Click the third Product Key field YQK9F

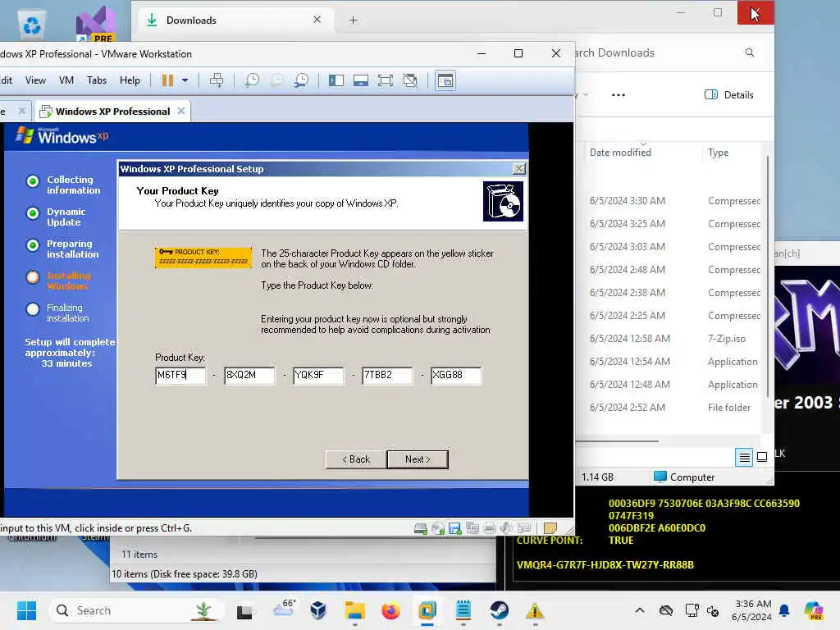coord(318,375)
